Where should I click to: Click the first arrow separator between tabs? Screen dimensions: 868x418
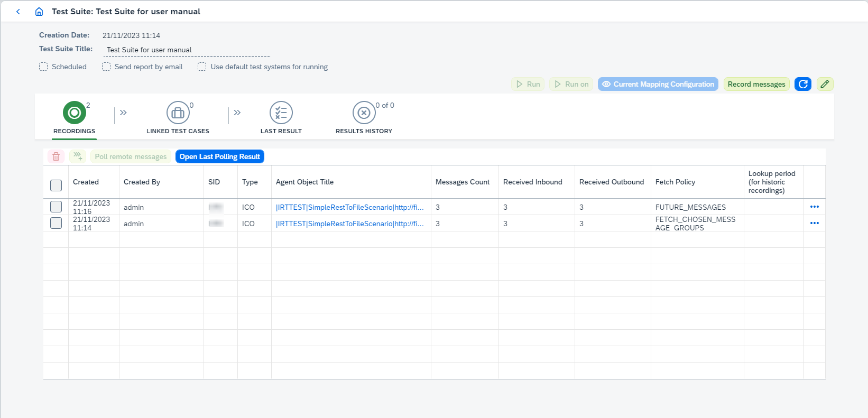pos(123,113)
